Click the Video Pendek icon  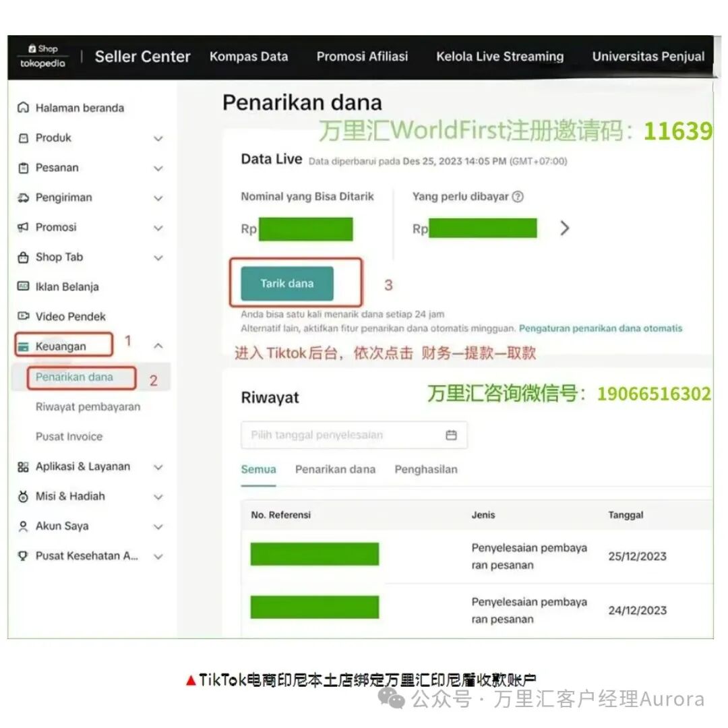[x=24, y=316]
